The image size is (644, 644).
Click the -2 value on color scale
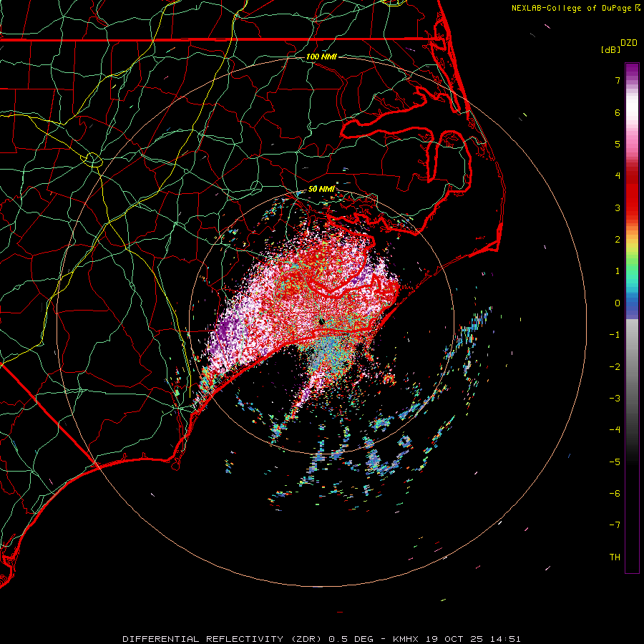pyautogui.click(x=615, y=367)
